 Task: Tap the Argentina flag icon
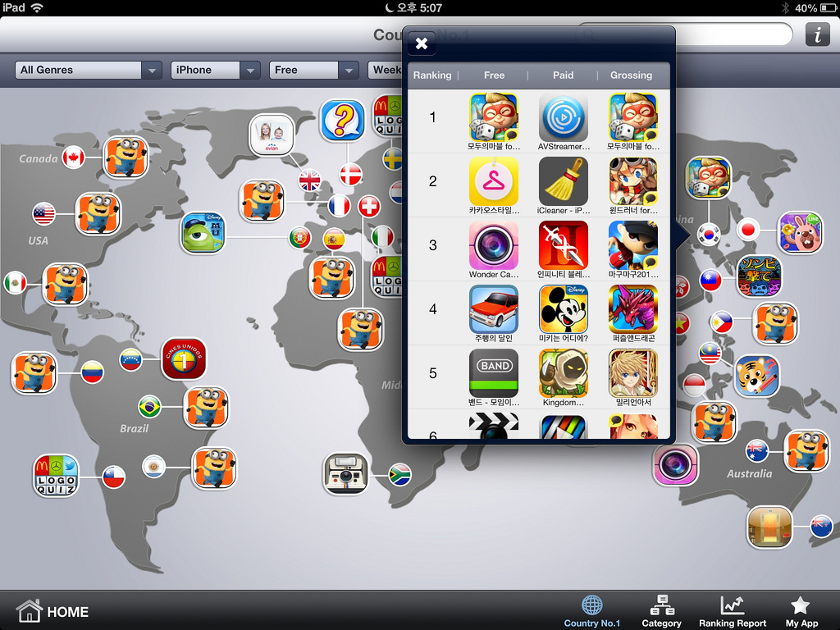coord(153,467)
